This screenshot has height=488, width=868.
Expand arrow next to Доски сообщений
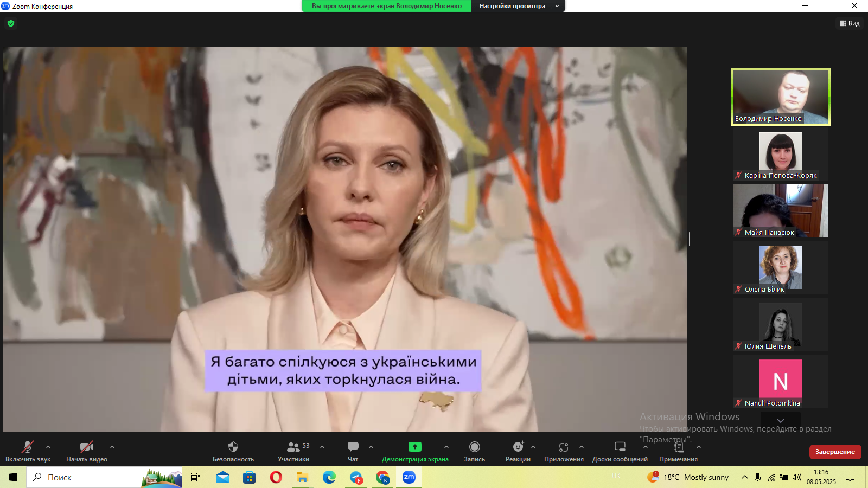pyautogui.click(x=646, y=447)
